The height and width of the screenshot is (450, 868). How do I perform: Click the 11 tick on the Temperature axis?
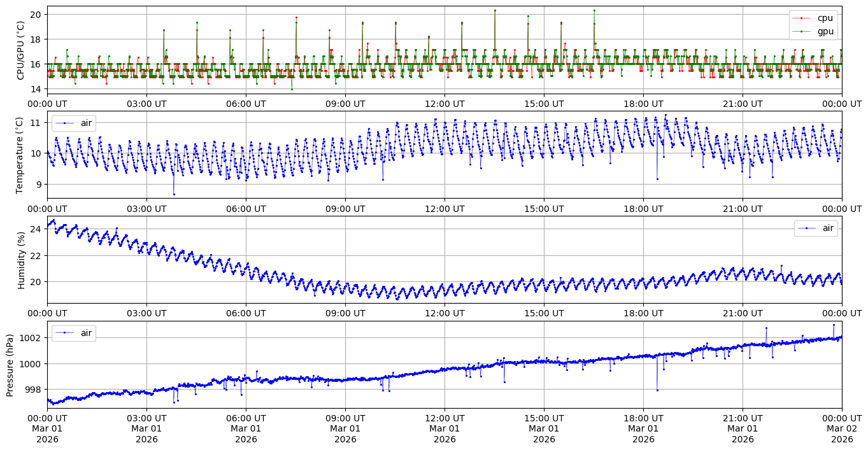click(36, 122)
